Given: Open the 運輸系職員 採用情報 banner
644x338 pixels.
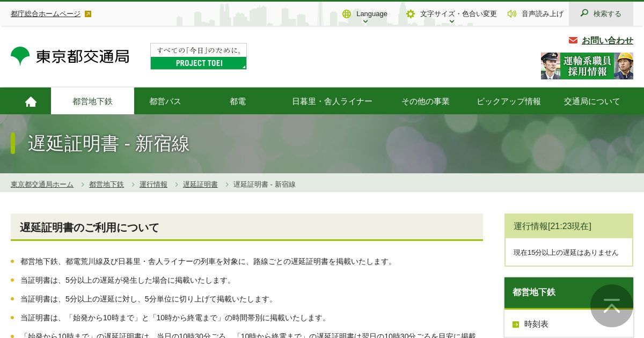Looking at the screenshot, I should (x=587, y=66).
